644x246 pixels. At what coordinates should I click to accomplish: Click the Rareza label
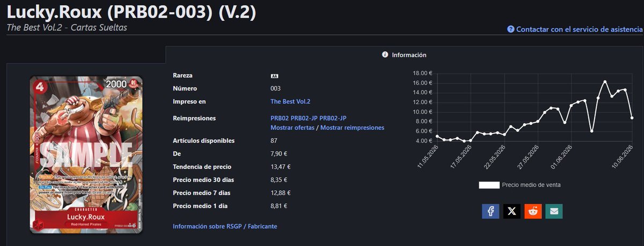coord(182,76)
